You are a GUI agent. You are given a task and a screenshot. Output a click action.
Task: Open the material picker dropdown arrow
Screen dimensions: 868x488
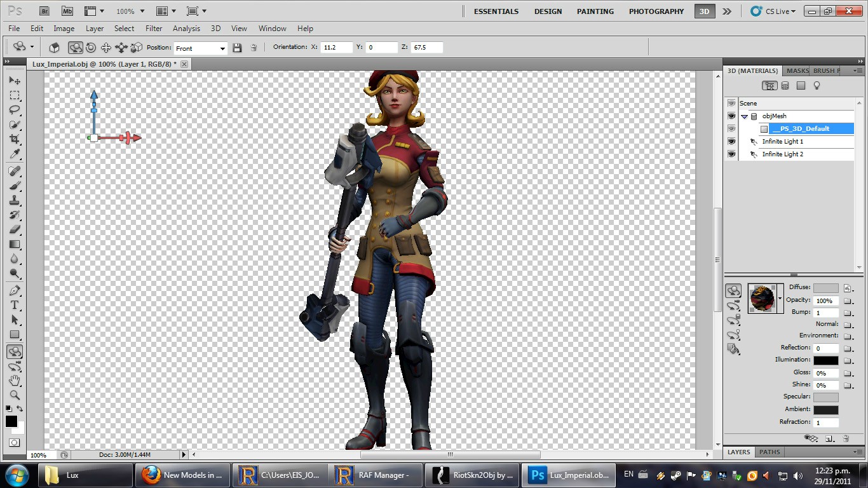tap(780, 299)
